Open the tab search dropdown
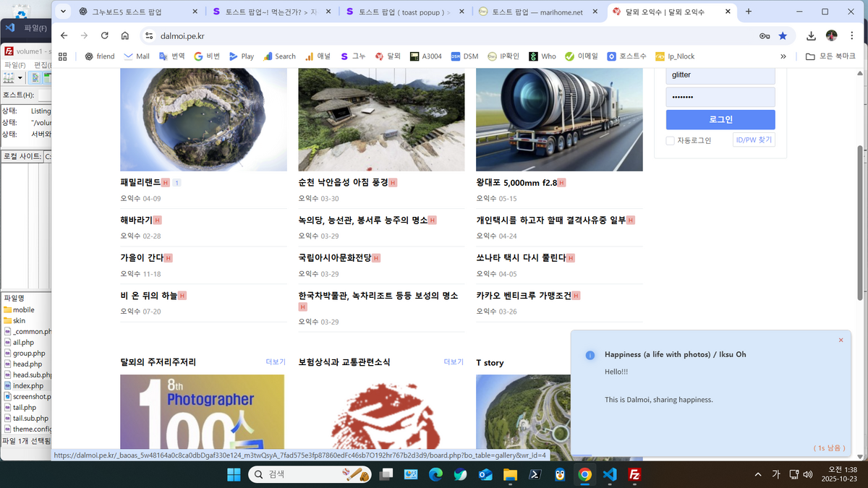 [x=63, y=12]
